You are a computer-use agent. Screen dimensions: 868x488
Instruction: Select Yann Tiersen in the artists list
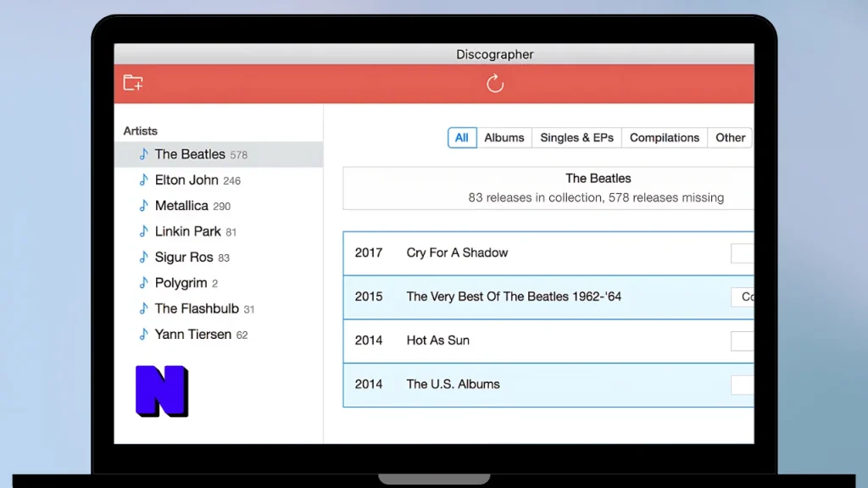click(x=219, y=334)
